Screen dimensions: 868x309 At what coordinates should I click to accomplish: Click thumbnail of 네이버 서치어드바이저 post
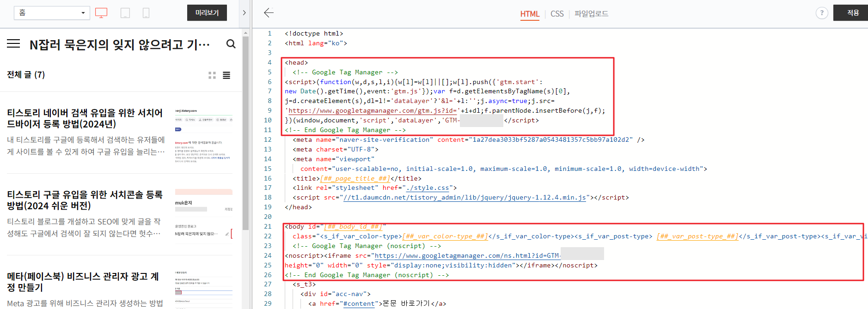coord(204,136)
